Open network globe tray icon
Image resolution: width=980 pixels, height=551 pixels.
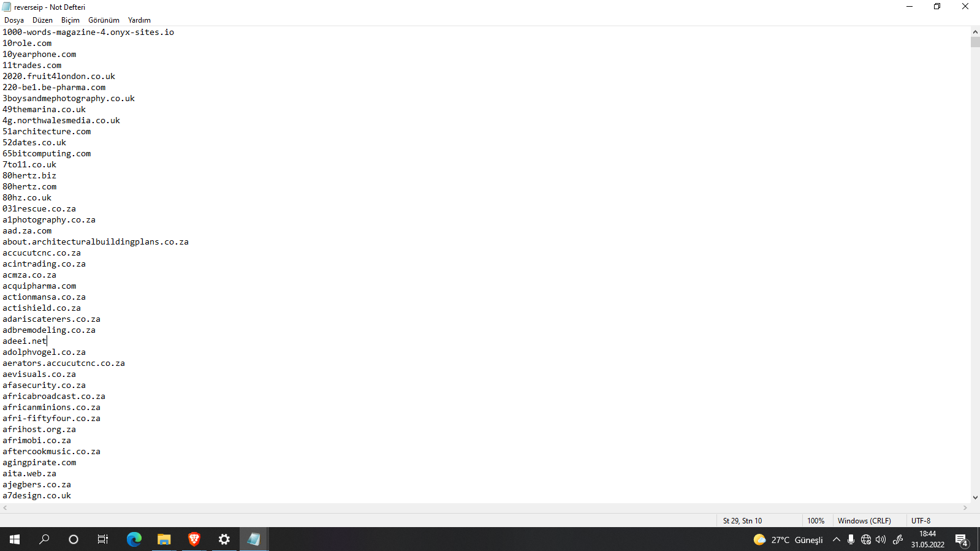pyautogui.click(x=866, y=540)
